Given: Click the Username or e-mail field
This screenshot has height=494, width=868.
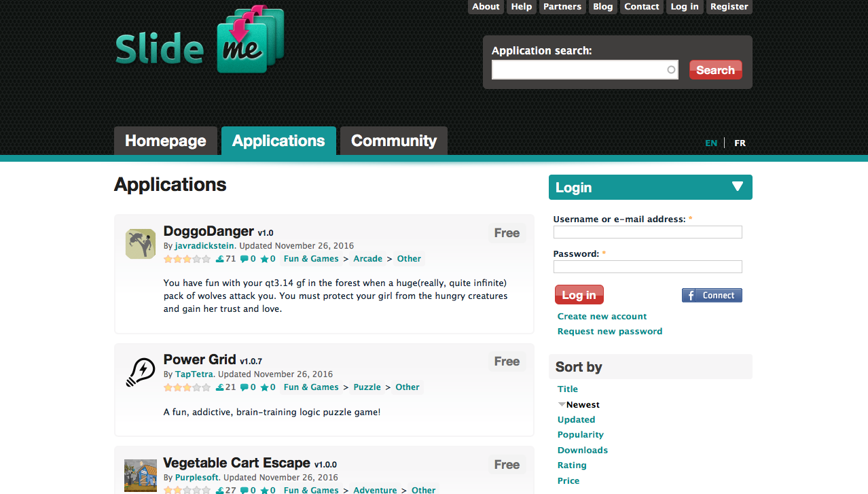Looking at the screenshot, I should coord(647,232).
